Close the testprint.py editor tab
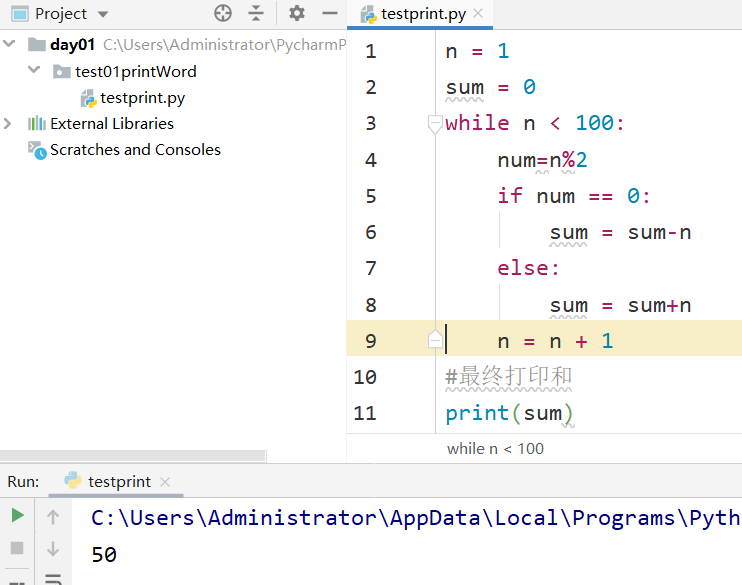This screenshot has height=585, width=742. (478, 13)
